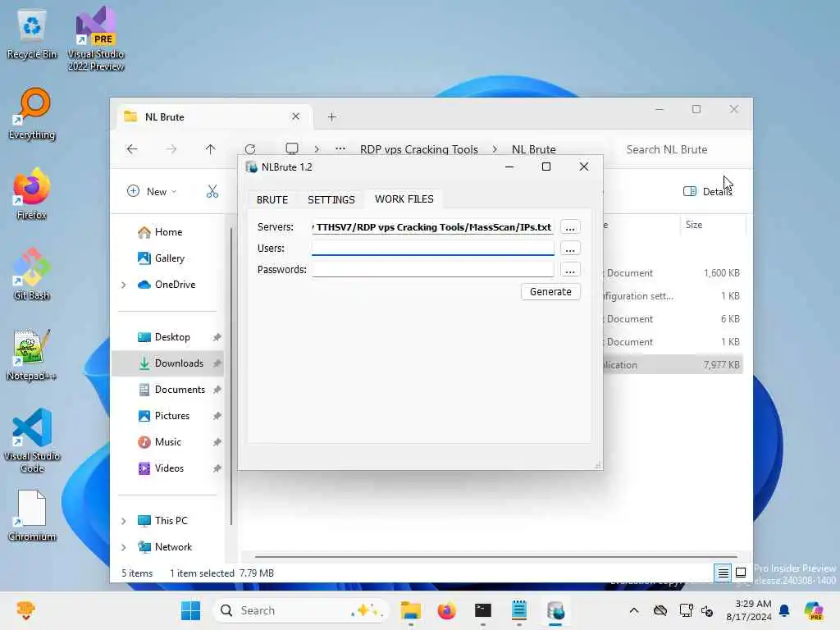This screenshot has width=840, height=630.
Task: Select Music in the navigation pane
Action: tap(169, 442)
